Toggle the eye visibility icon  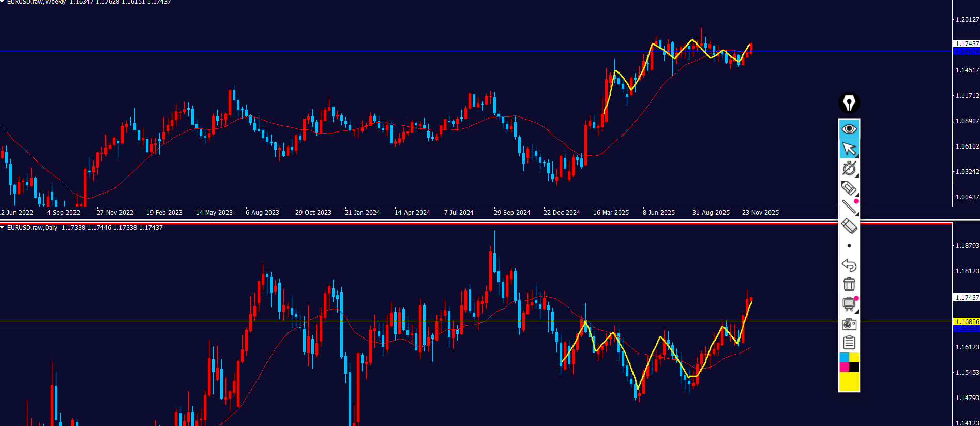(x=849, y=128)
